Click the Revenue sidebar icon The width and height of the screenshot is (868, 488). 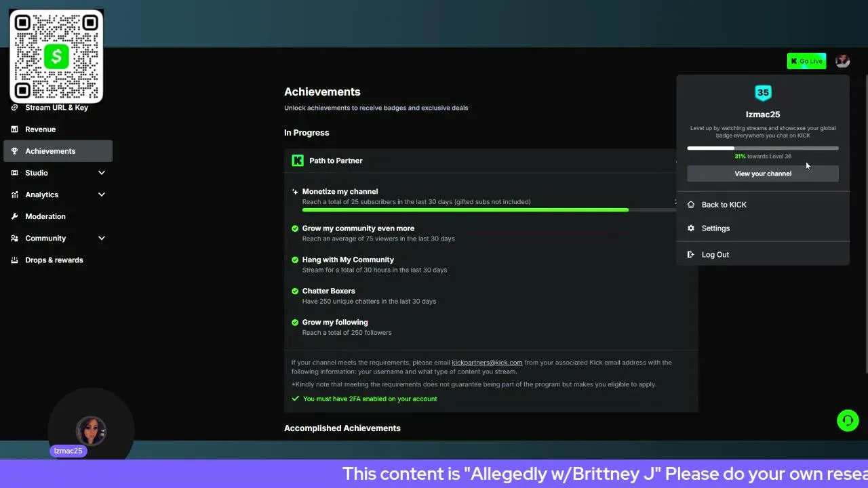[x=15, y=129]
